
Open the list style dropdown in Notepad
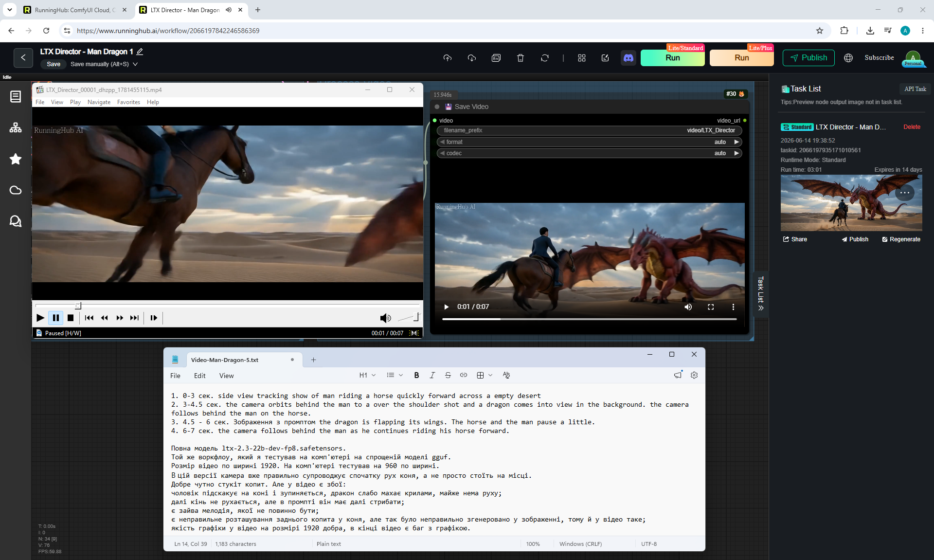395,375
